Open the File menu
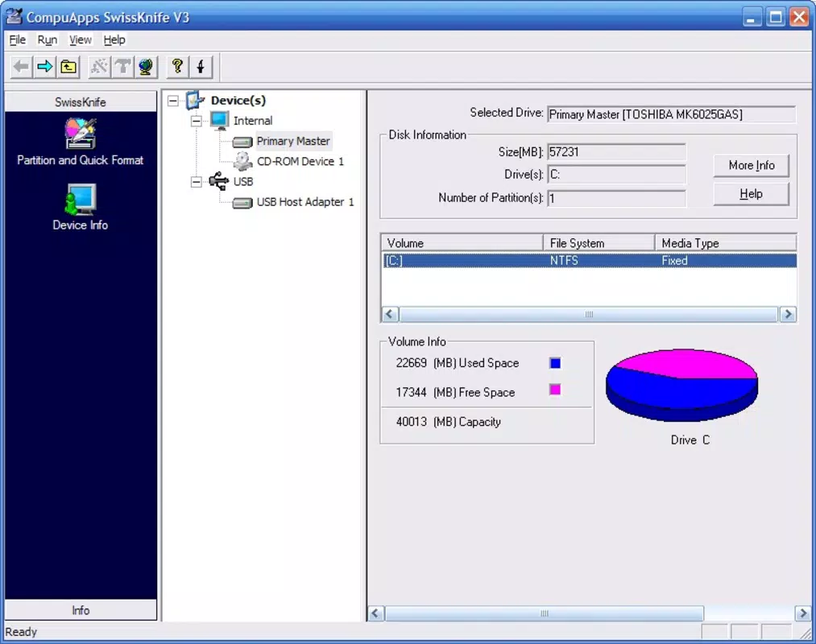Screen dimensions: 816x644 tap(17, 39)
